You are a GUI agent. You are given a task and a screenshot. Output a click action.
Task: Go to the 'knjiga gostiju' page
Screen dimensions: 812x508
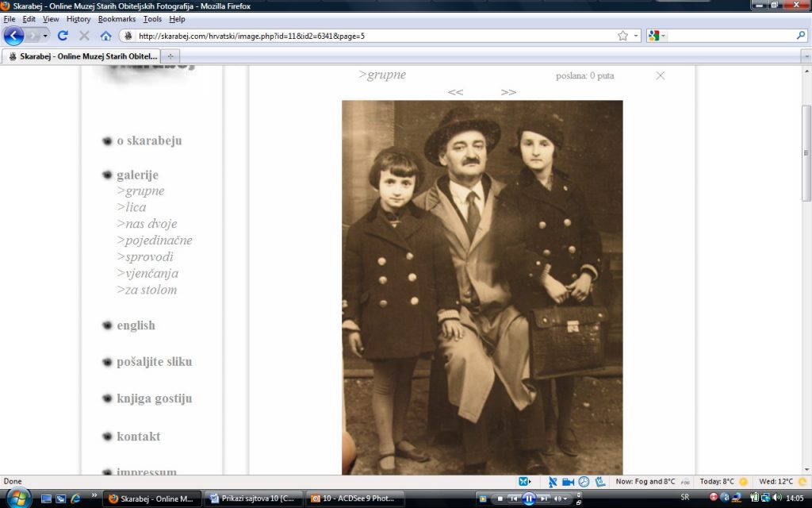point(154,398)
